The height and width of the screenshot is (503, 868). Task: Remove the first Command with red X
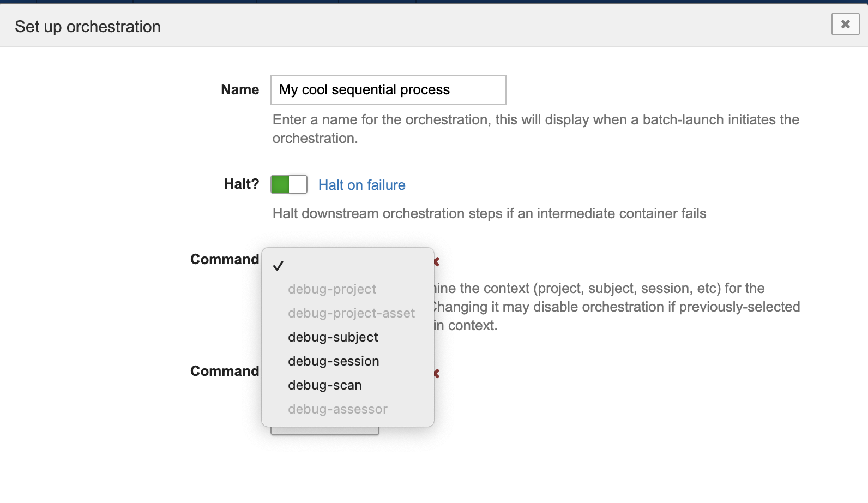(x=437, y=262)
